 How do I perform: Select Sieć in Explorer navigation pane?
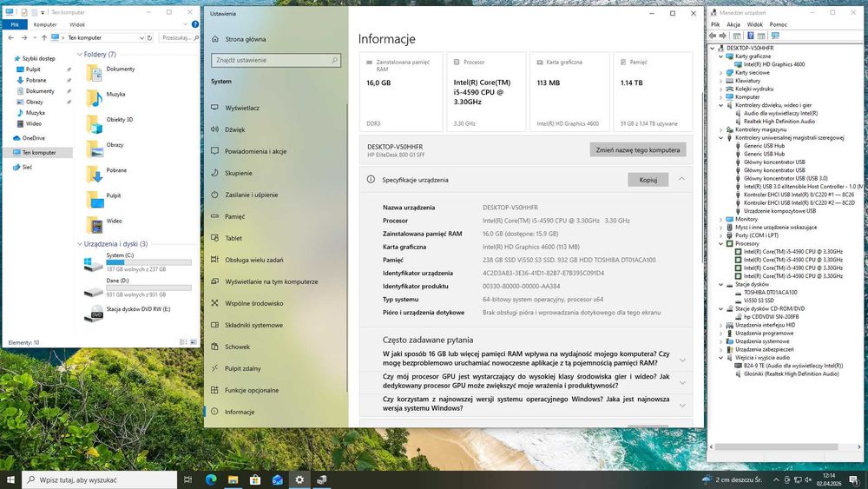(27, 167)
